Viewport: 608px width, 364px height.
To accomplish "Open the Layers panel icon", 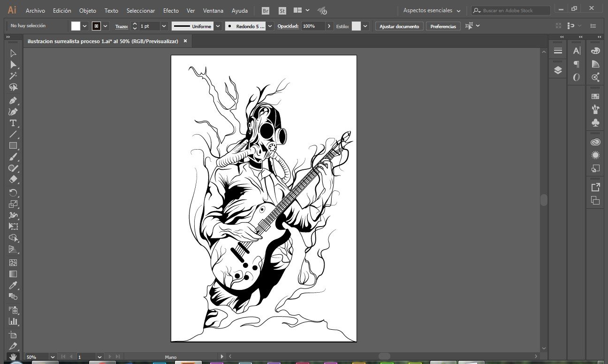I will tap(558, 70).
